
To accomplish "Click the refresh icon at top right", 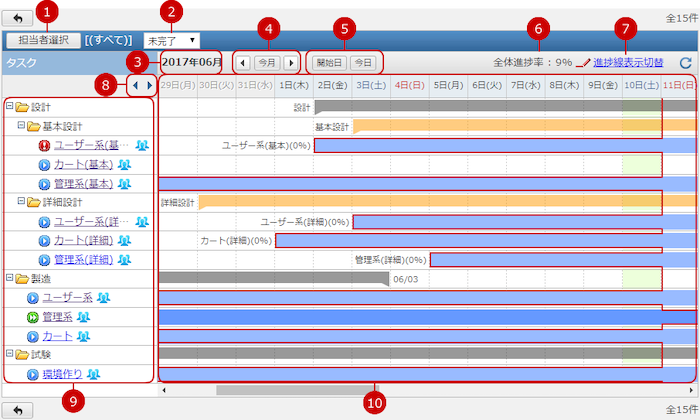I will [x=685, y=62].
